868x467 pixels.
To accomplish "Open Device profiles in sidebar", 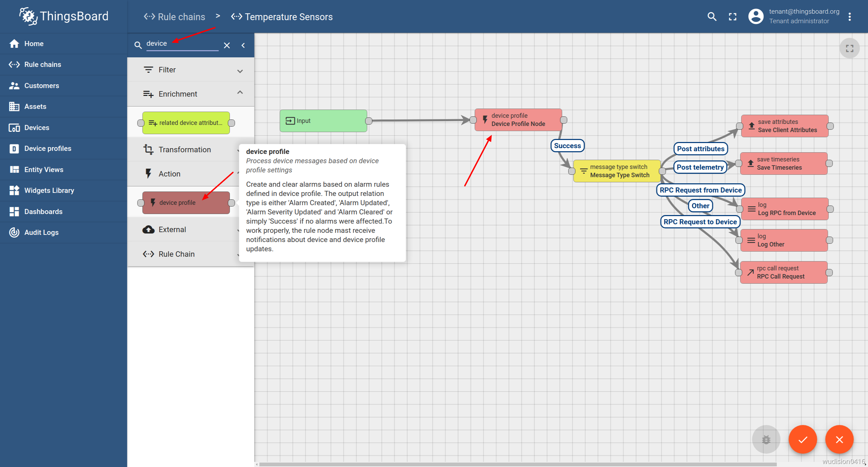I will pyautogui.click(x=48, y=148).
